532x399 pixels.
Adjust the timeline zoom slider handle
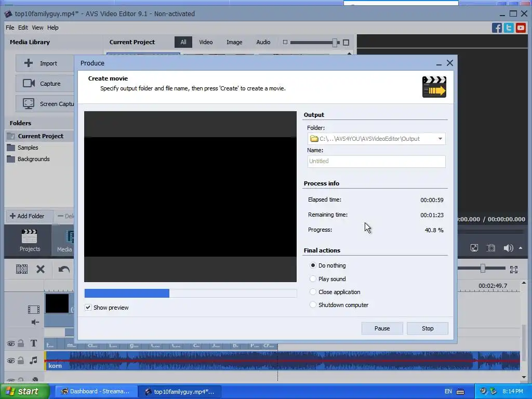click(x=483, y=269)
